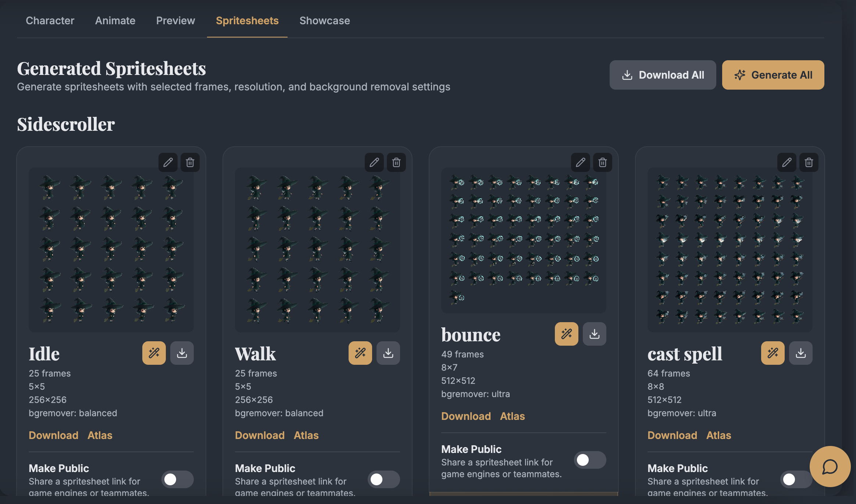Delete the cast spell spritesheet with the trash icon
This screenshot has width=856, height=504.
(x=809, y=162)
